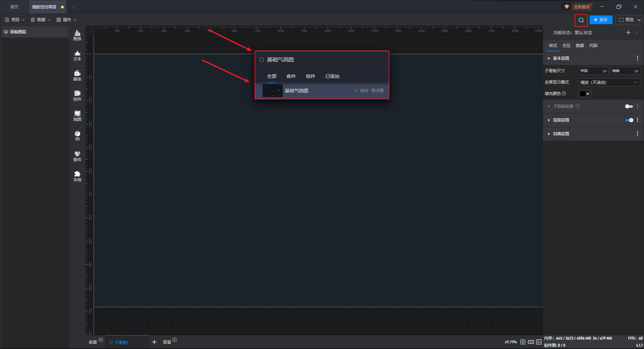This screenshot has width=644, height=349.
Task: Click the 69.79% zoom level value
Action: tap(511, 342)
